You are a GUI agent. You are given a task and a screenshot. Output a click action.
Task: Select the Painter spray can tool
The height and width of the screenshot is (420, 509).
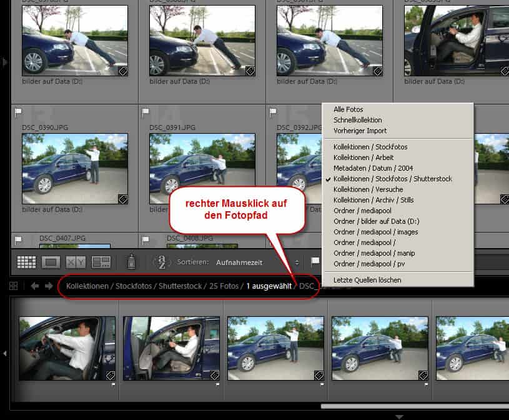click(132, 262)
